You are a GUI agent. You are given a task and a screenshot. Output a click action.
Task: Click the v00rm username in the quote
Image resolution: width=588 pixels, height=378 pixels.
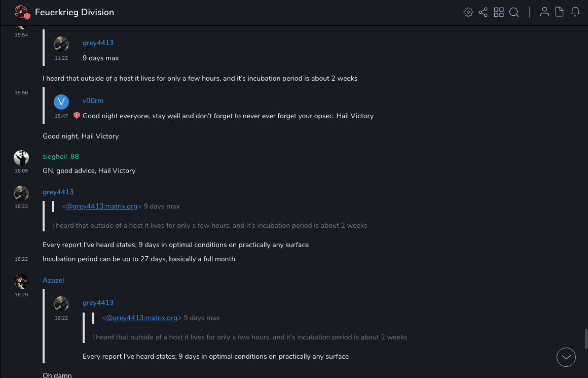93,100
